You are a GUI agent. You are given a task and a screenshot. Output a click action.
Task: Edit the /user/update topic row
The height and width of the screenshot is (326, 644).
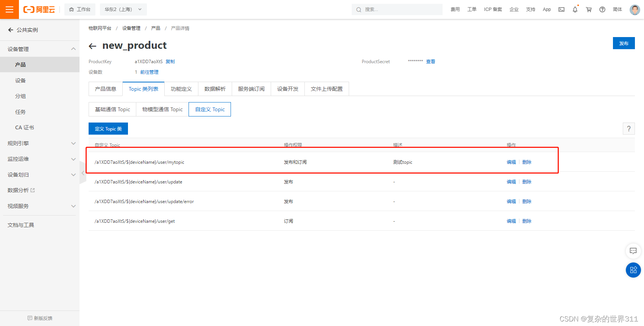click(511, 182)
